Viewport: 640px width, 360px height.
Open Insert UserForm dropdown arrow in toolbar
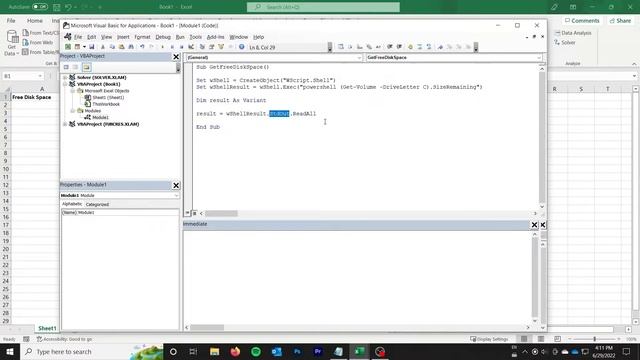click(84, 47)
